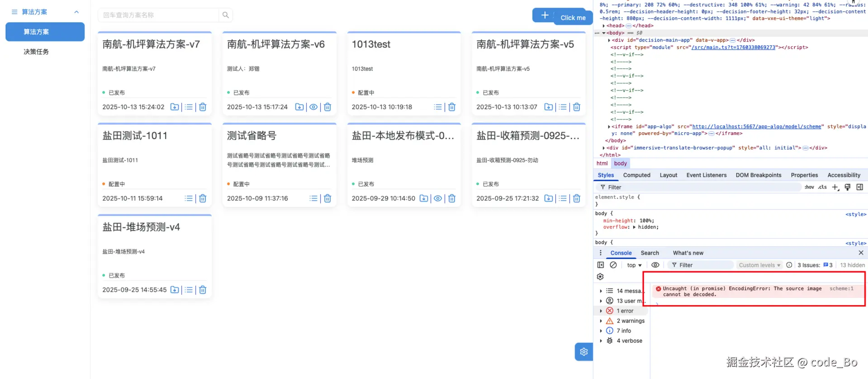Image resolution: width=868 pixels, height=379 pixels.
Task: Open the DOM Breakpoints tab
Action: 759,175
